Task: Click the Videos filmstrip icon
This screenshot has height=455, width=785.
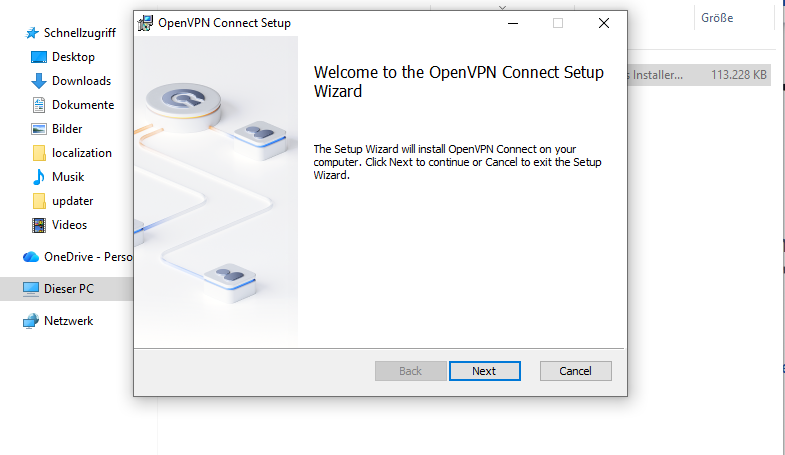Action: point(39,225)
